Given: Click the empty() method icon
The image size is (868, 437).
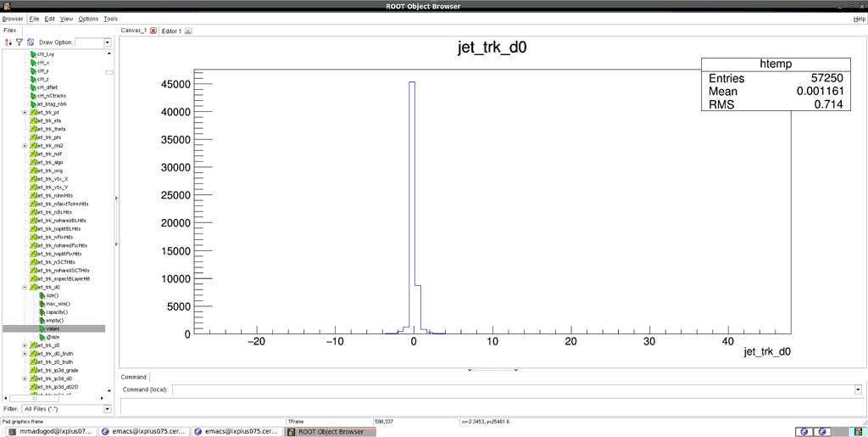Looking at the screenshot, I should coord(42,321).
